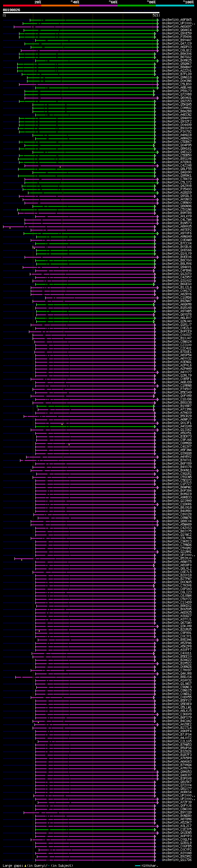The width and height of the screenshot is (197, 868).
Task: Choose hit UniRef100_A5F3N4
Action: (176, 450)
